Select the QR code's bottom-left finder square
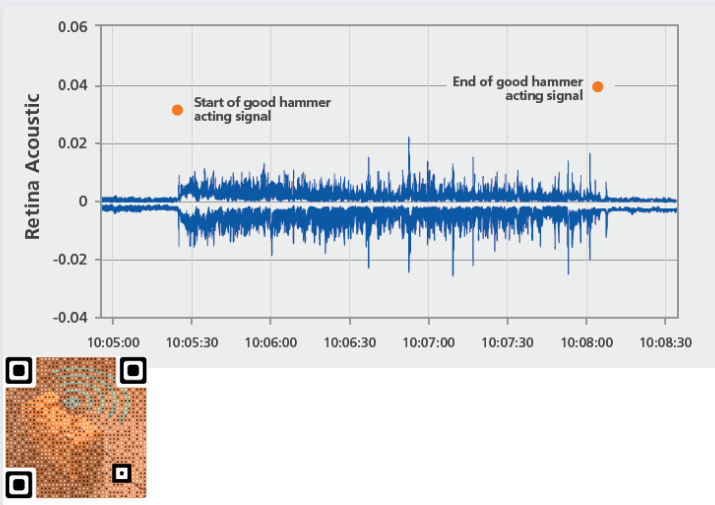This screenshot has height=505, width=715. (x=18, y=485)
